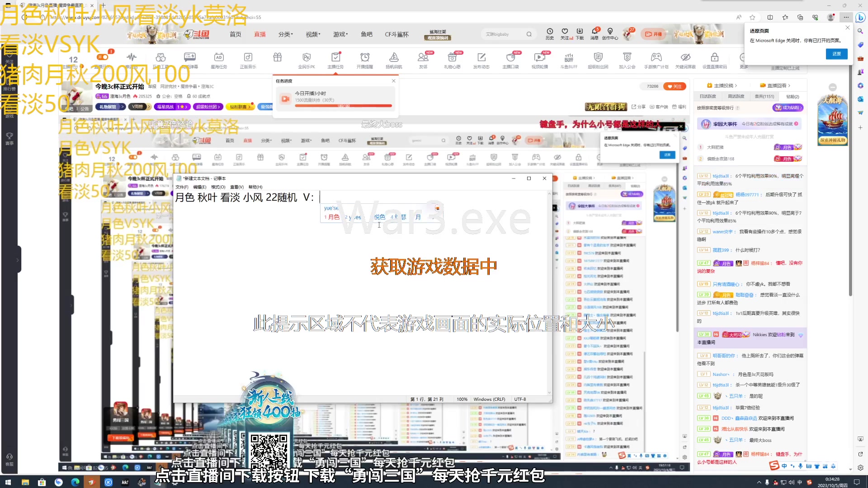Click the blue 还原 restore pages button
868x488 pixels.
click(x=836, y=54)
